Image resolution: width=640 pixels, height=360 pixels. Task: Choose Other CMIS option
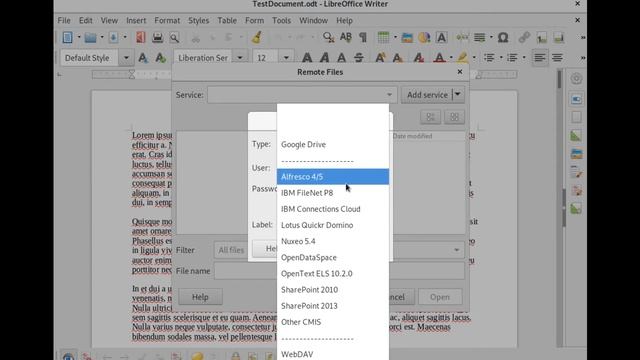click(x=333, y=322)
